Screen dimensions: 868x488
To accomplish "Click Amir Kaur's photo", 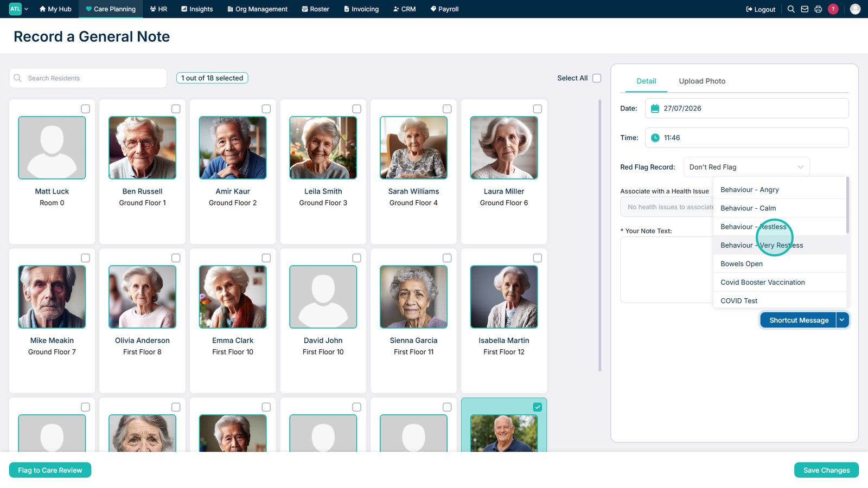I will (233, 147).
